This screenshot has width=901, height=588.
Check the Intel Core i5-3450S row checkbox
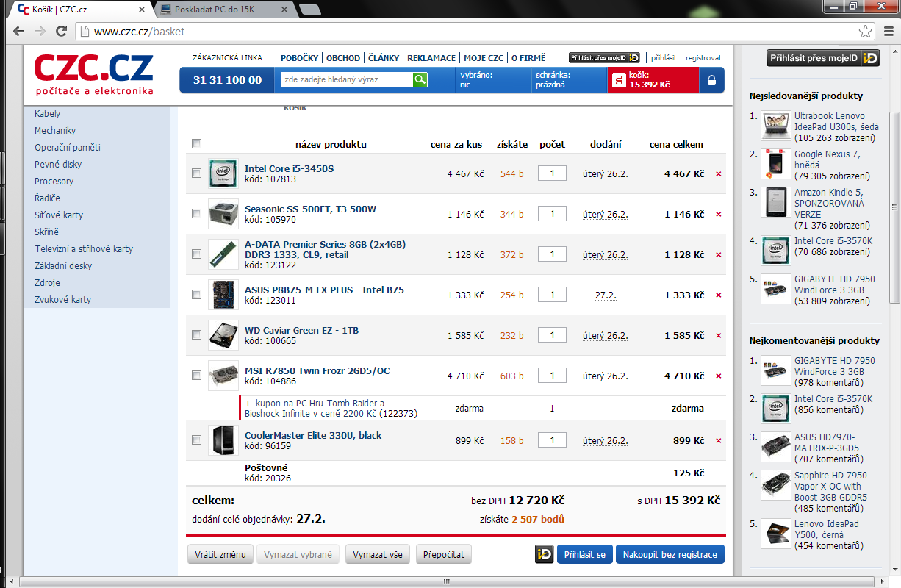196,173
